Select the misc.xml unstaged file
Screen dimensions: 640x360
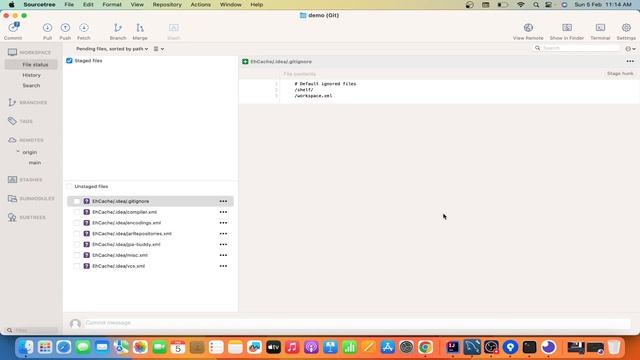point(150,255)
